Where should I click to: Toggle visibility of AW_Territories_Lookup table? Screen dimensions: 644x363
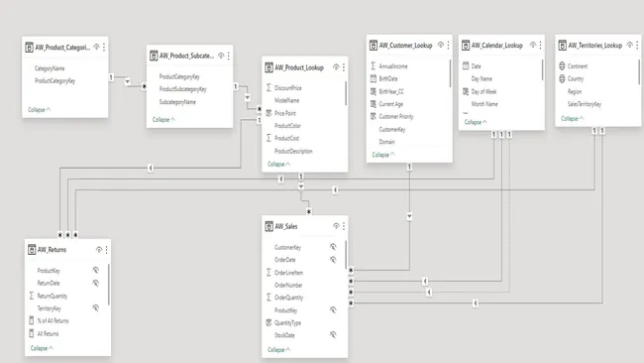click(629, 45)
